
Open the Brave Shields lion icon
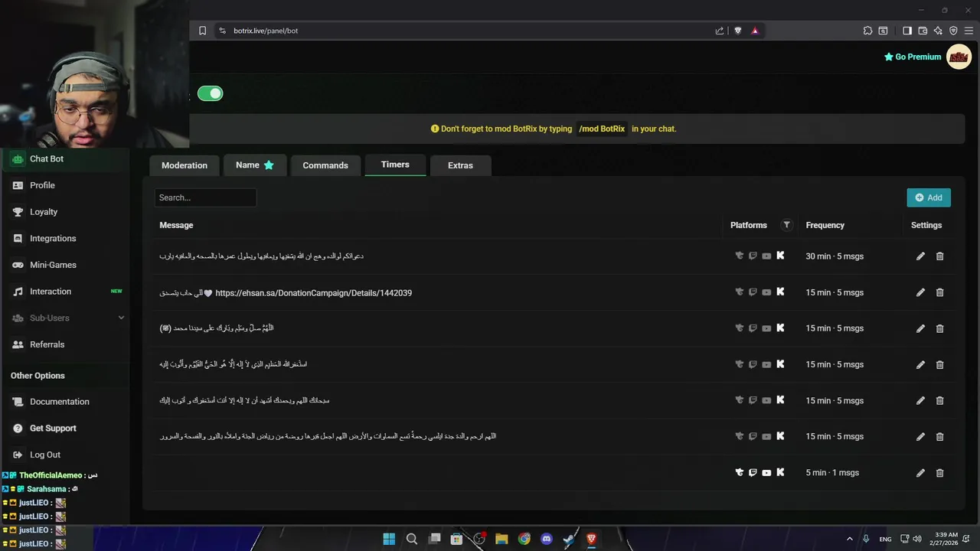pyautogui.click(x=738, y=31)
